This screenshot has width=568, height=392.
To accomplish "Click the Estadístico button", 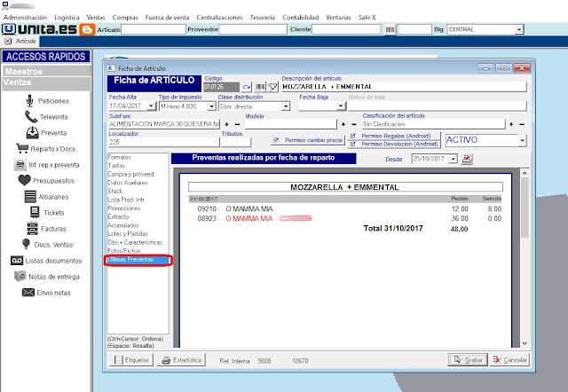I will tap(183, 360).
